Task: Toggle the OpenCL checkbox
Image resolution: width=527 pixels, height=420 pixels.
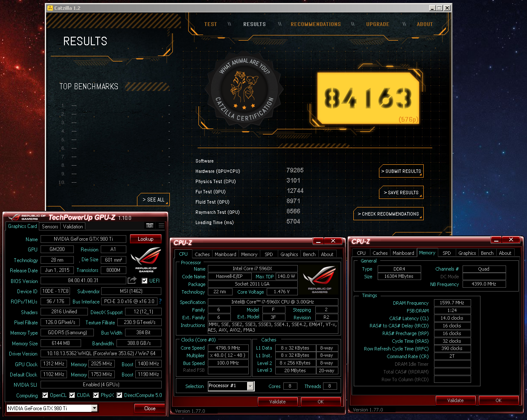Action: (x=45, y=395)
